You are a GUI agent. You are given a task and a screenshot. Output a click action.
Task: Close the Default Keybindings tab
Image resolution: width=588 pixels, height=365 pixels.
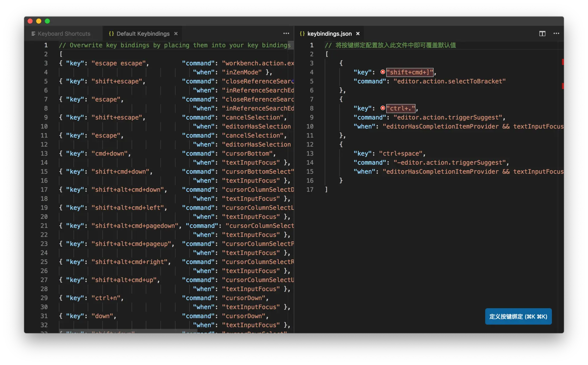click(x=176, y=34)
